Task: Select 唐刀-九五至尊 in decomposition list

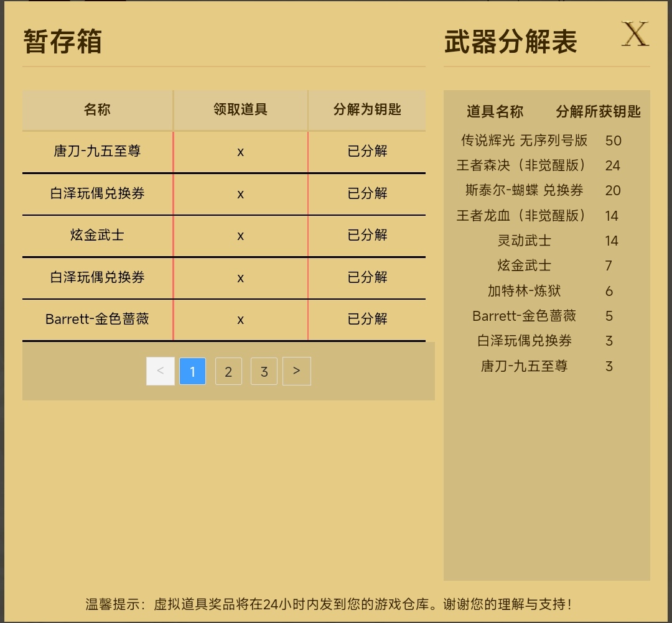Action: [524, 366]
